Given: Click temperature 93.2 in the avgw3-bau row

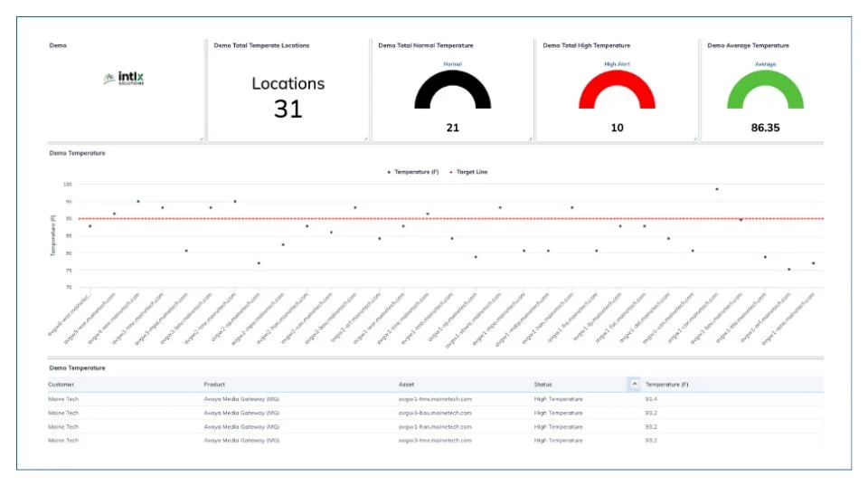Looking at the screenshot, I should (651, 413).
